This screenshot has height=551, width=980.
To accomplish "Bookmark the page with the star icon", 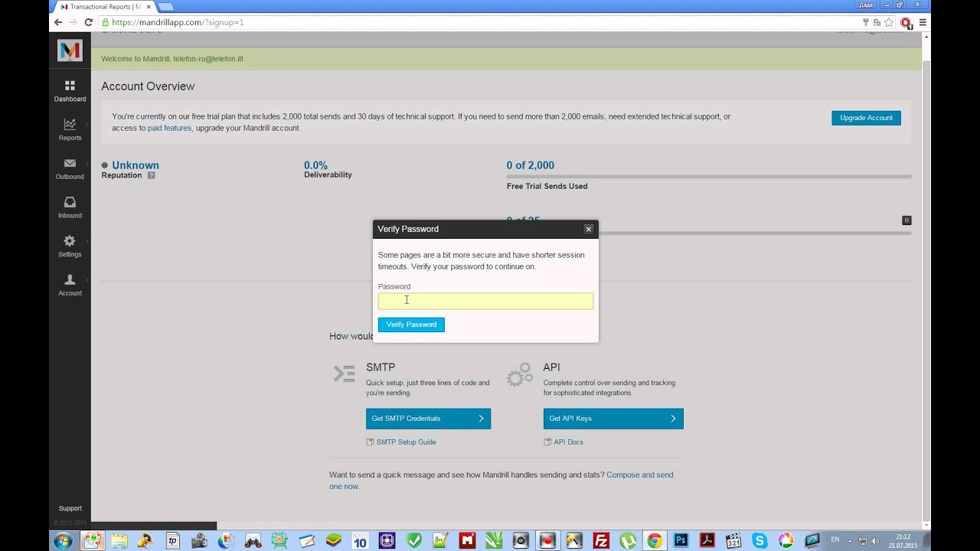I will [889, 23].
